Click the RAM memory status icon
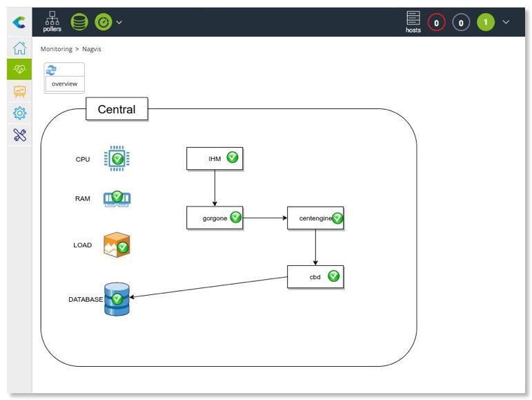532x400 pixels. 117,199
